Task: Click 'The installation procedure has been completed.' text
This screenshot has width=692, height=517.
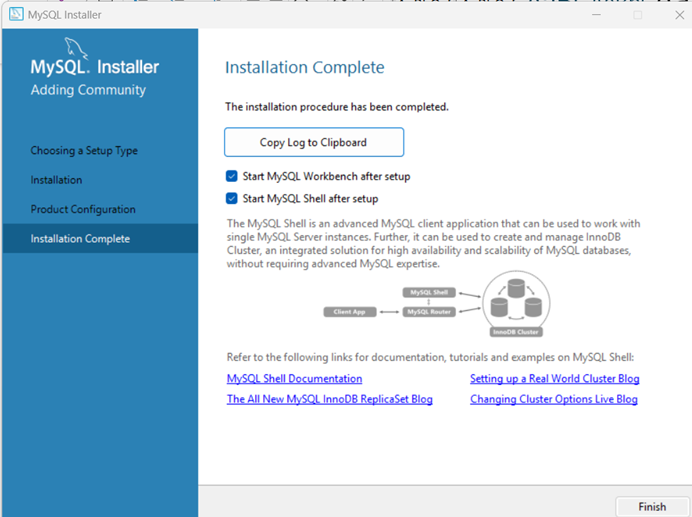Action: (337, 107)
